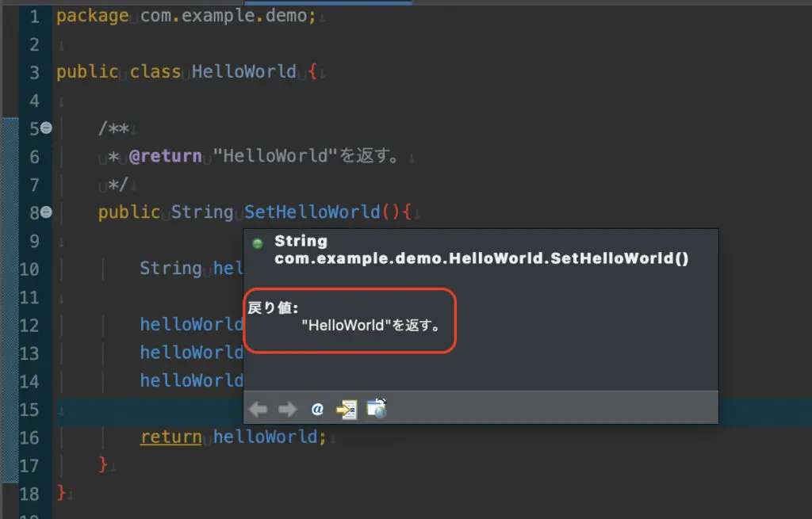Click the Forward arrow in Javadoc popup
This screenshot has width=812, height=519.
(x=287, y=409)
